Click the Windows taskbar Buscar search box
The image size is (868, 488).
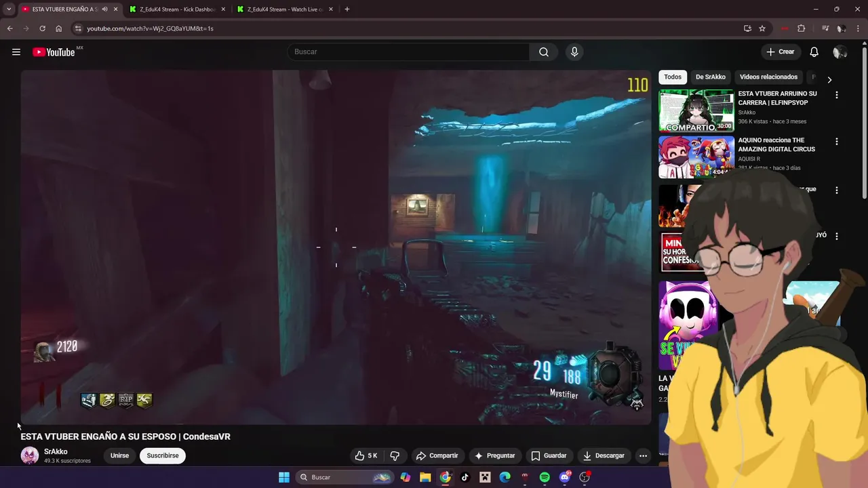tap(345, 477)
